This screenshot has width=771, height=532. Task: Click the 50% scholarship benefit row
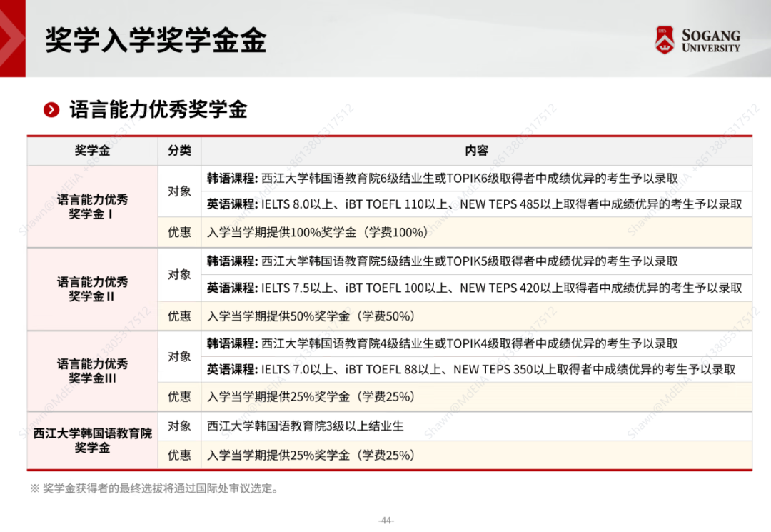(311, 316)
